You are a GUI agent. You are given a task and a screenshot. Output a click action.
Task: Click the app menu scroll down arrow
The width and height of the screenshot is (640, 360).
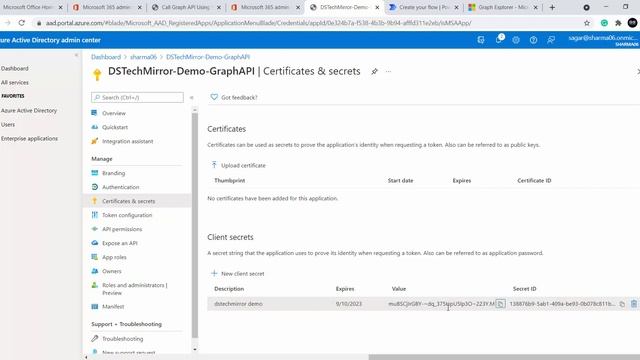[195, 349]
